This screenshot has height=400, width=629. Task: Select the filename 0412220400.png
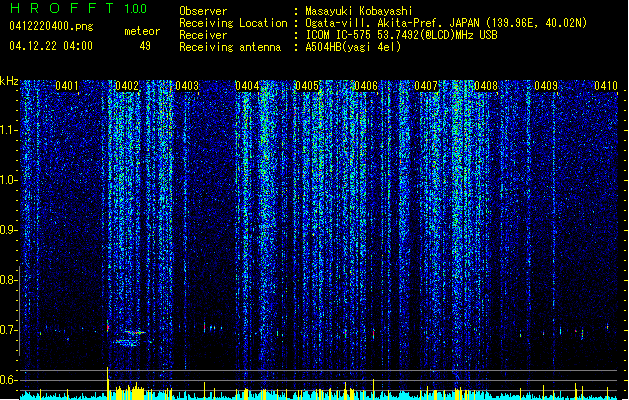51,26
